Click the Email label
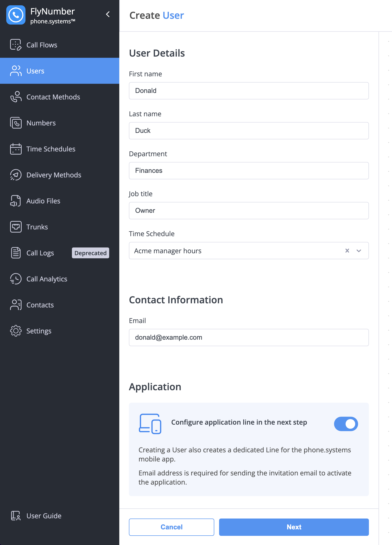This screenshot has height=545, width=392. tap(138, 321)
